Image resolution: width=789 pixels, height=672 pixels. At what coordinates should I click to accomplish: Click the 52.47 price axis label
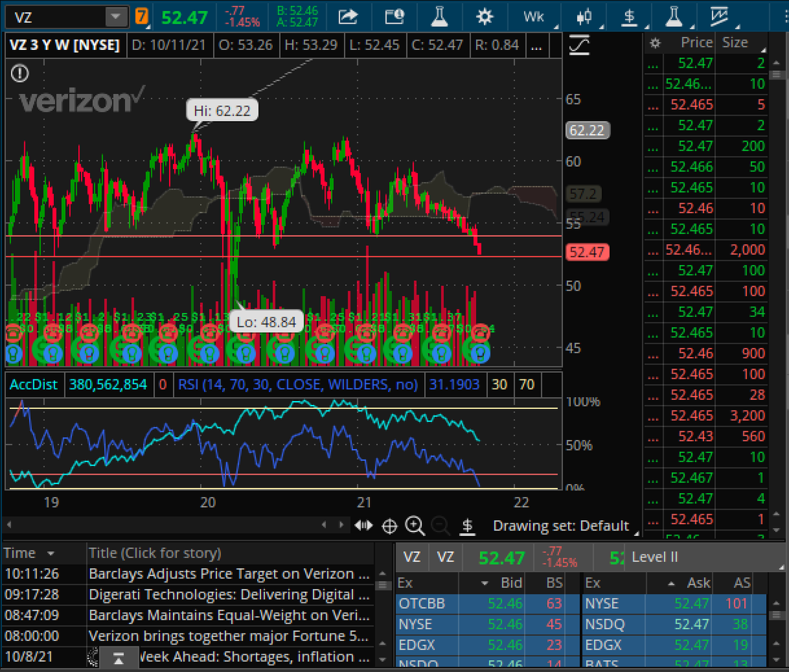[587, 252]
